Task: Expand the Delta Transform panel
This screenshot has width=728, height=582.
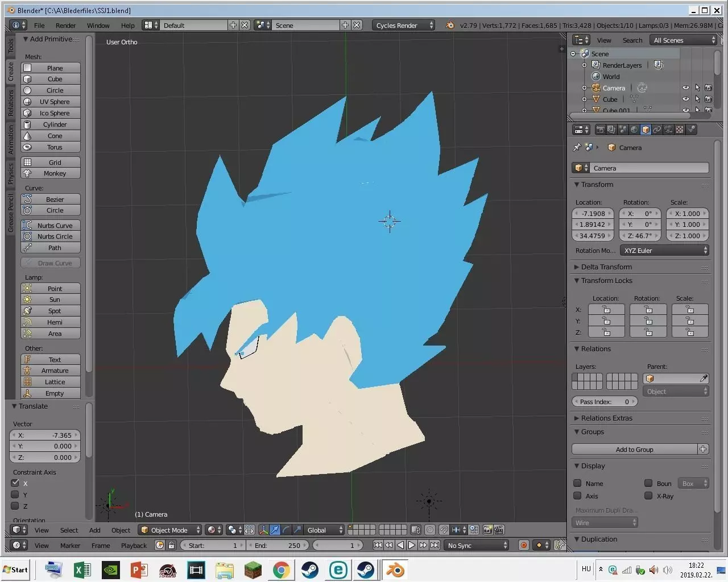Action: click(576, 267)
